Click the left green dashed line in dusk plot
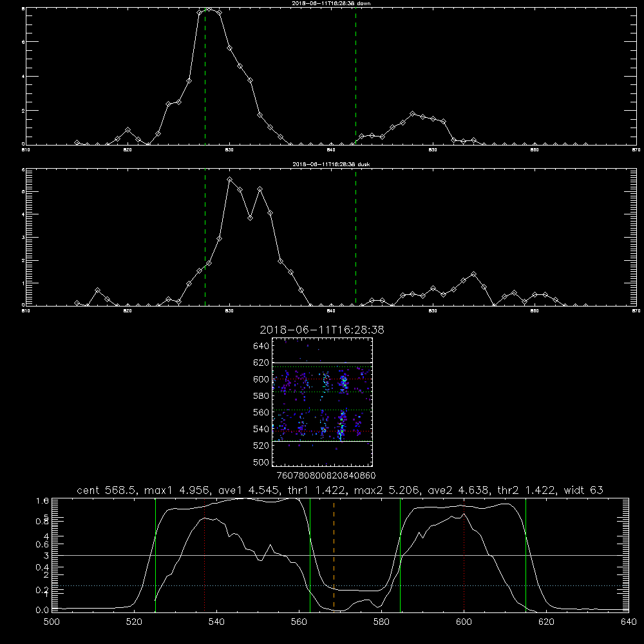The width and height of the screenshot is (644, 644). [x=205, y=238]
